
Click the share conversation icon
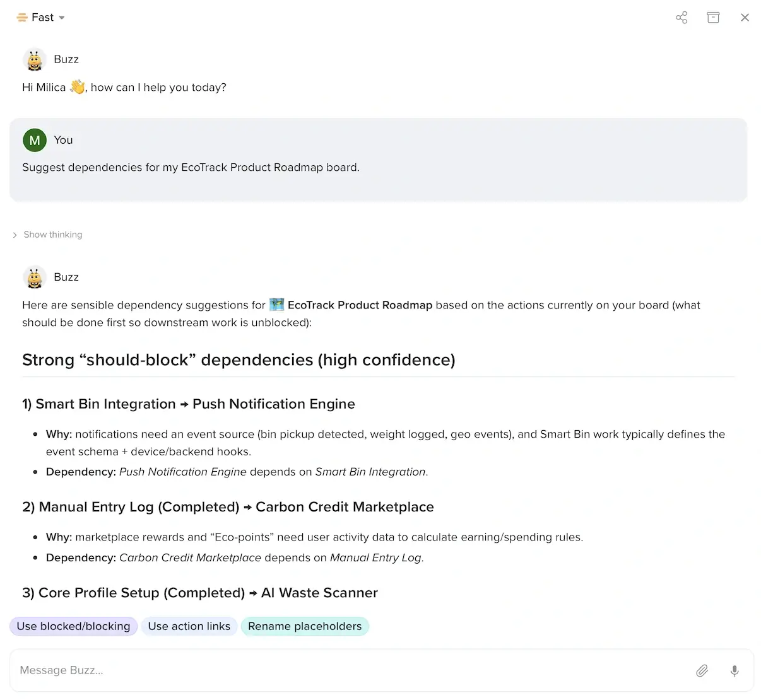coord(681,18)
